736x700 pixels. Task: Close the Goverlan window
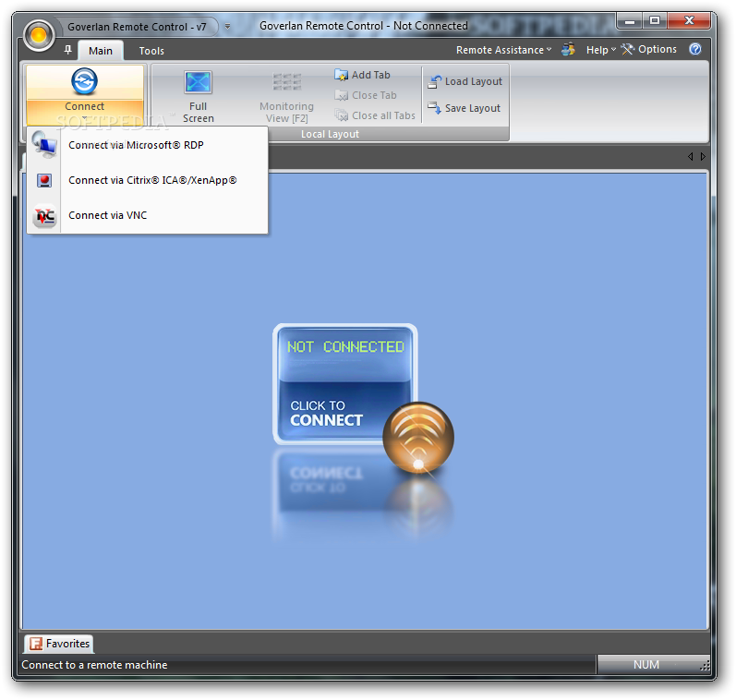pos(689,21)
